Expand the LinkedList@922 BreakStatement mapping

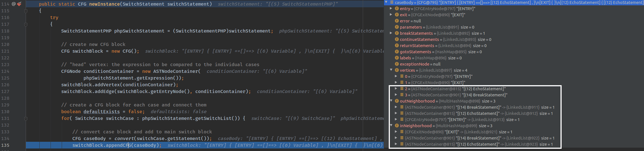[x=396, y=138]
